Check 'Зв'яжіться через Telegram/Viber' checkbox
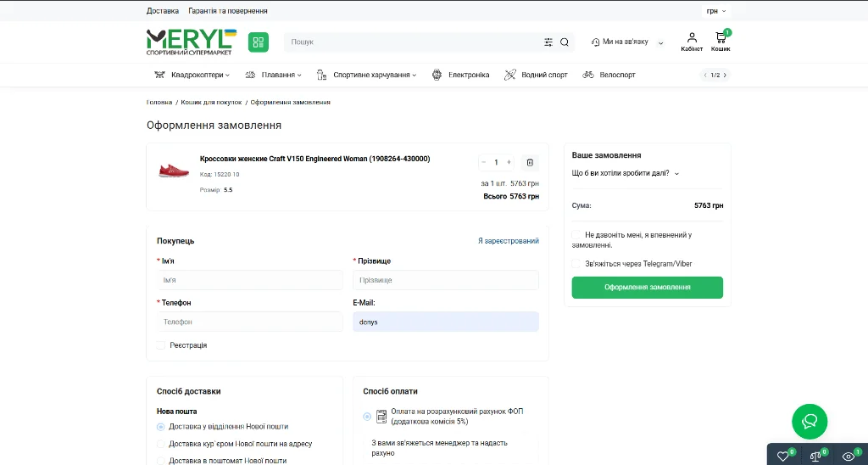 coord(576,264)
